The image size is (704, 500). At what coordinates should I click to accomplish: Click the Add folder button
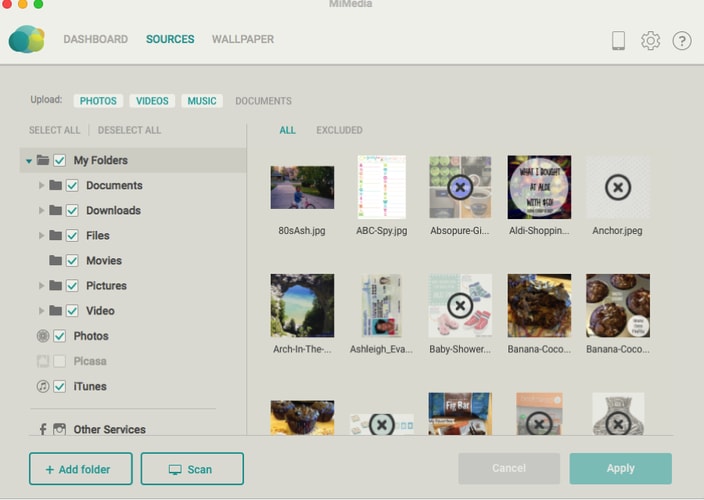(81, 469)
